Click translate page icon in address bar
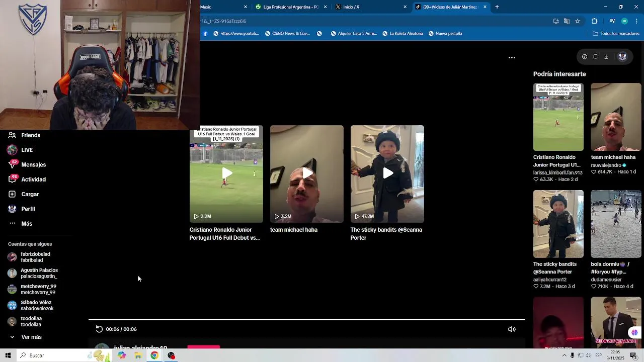The width and height of the screenshot is (644, 362). click(567, 21)
